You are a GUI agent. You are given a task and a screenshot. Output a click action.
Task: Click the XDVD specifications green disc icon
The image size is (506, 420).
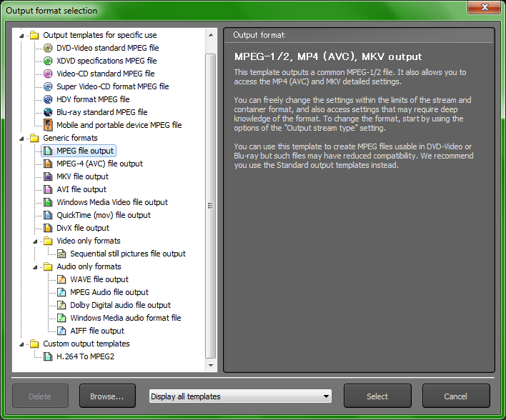(48, 61)
